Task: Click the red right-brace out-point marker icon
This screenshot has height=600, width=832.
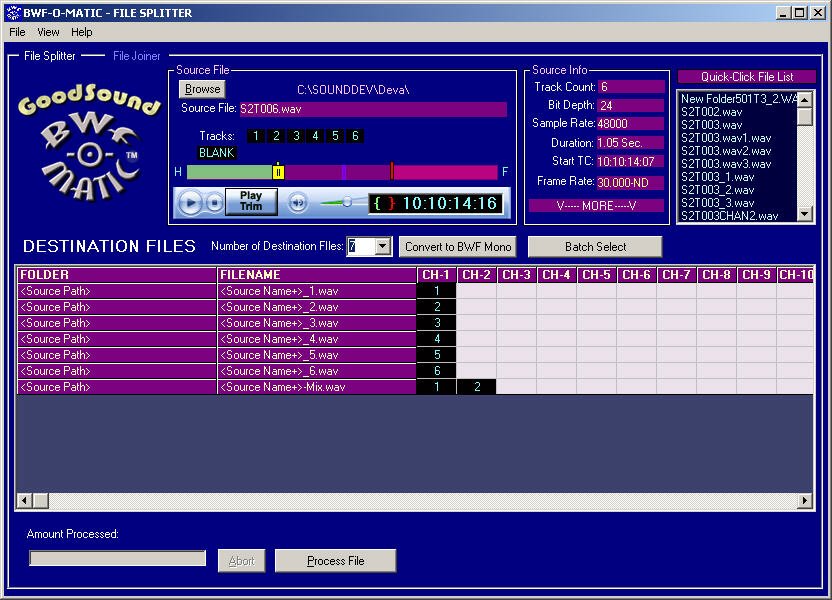Action: tap(391, 203)
